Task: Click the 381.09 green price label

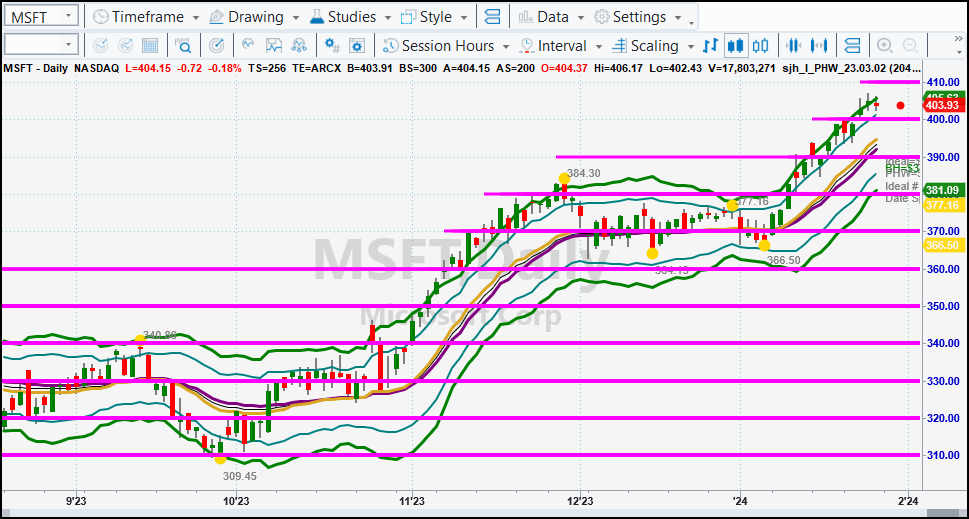Action: 943,190
